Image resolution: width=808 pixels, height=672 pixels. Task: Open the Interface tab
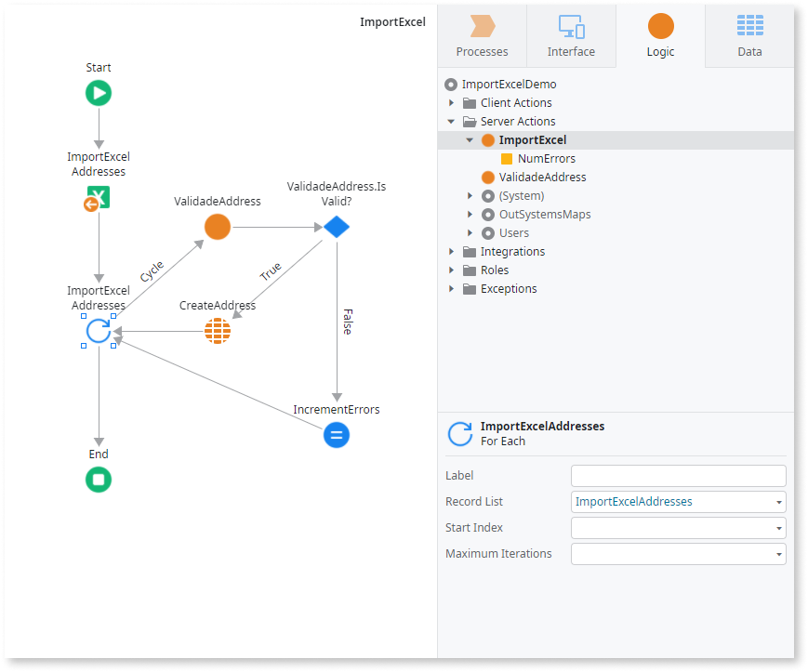(571, 35)
